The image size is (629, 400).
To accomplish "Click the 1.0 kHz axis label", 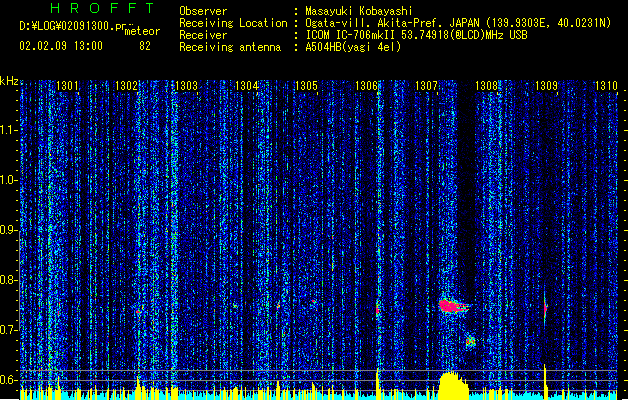I will click(x=9, y=180).
